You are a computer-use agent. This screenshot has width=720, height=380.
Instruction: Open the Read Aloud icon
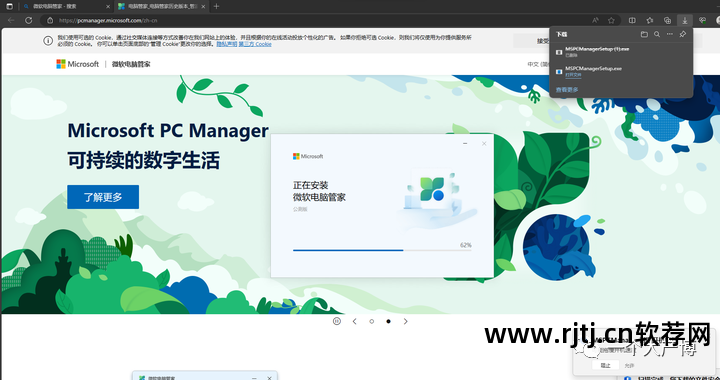click(595, 20)
